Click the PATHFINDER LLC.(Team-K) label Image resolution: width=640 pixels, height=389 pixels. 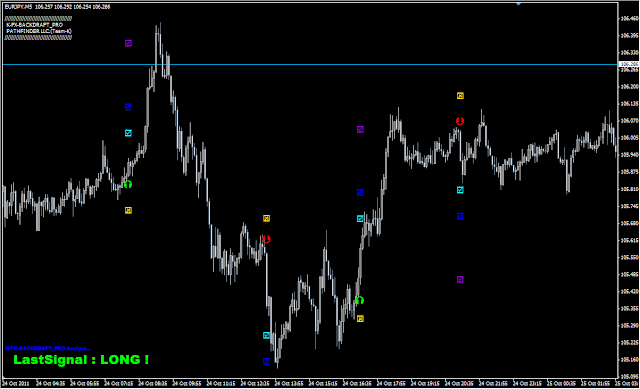coord(39,31)
